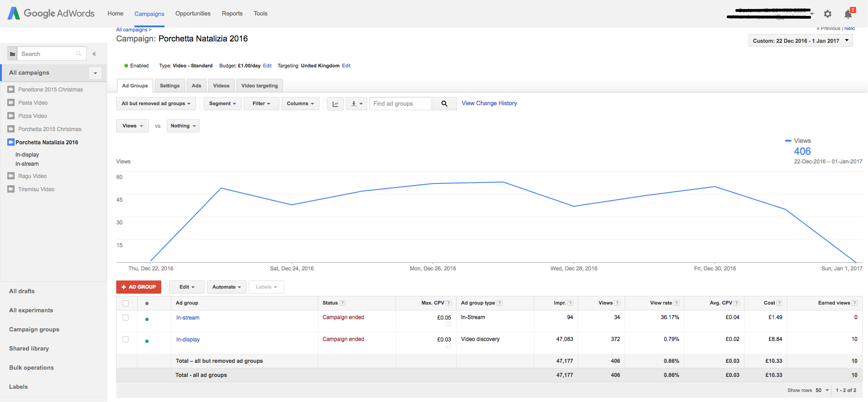Switch to the Settings tab
868x402 pixels.
click(x=169, y=86)
